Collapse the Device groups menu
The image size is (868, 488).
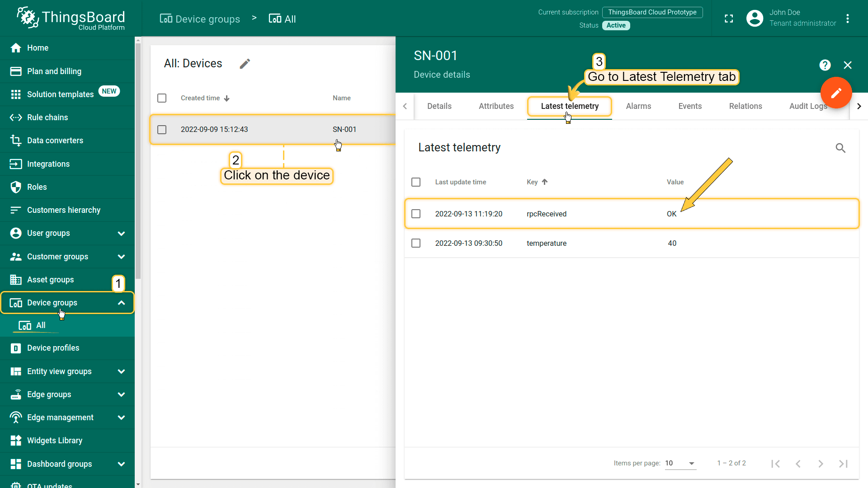click(121, 303)
